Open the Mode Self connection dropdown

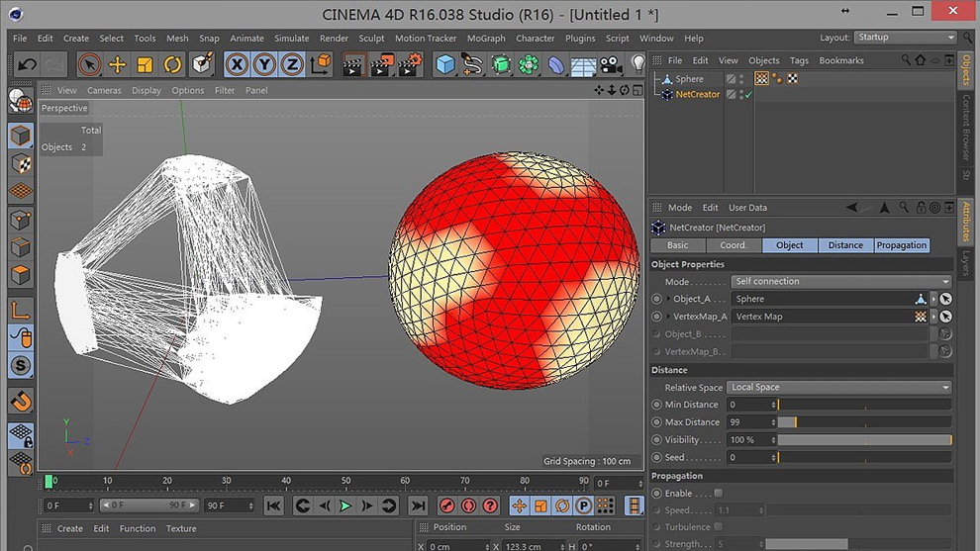(x=841, y=281)
